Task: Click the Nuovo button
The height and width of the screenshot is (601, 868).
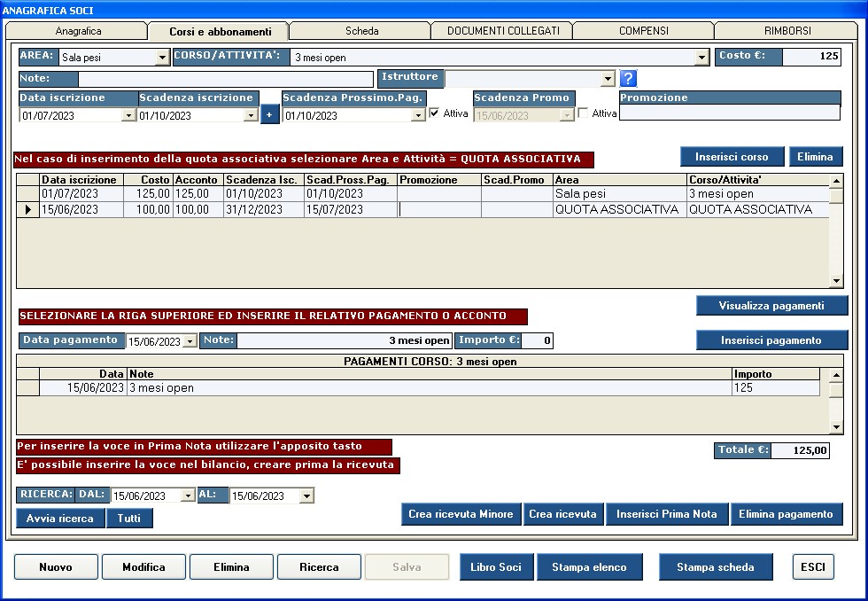Action: tap(56, 567)
